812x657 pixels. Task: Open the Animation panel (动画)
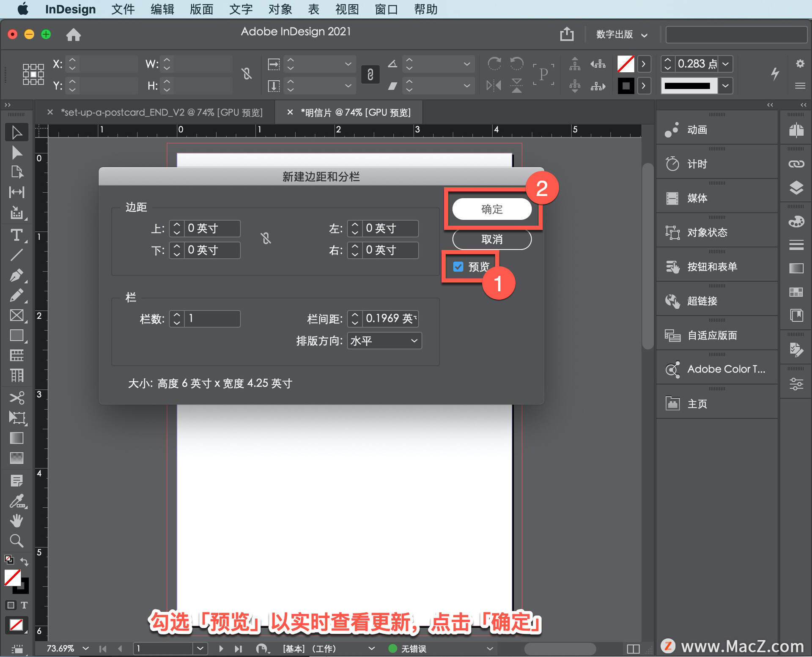pyautogui.click(x=697, y=130)
